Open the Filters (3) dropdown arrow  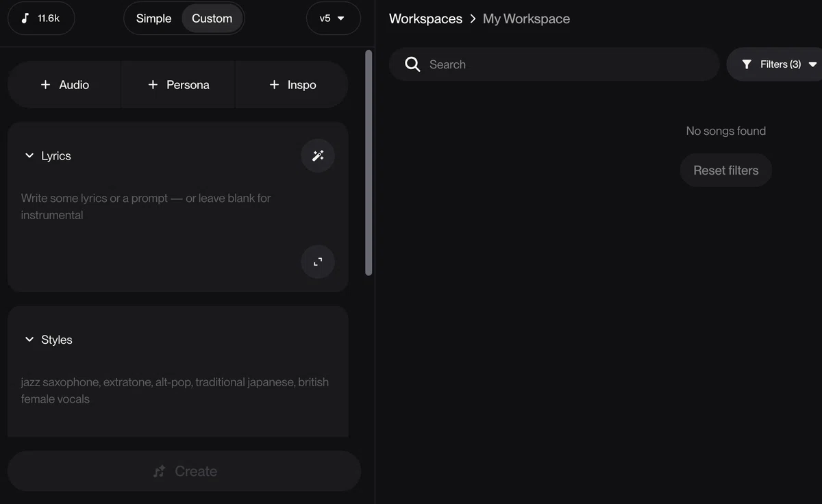[812, 64]
